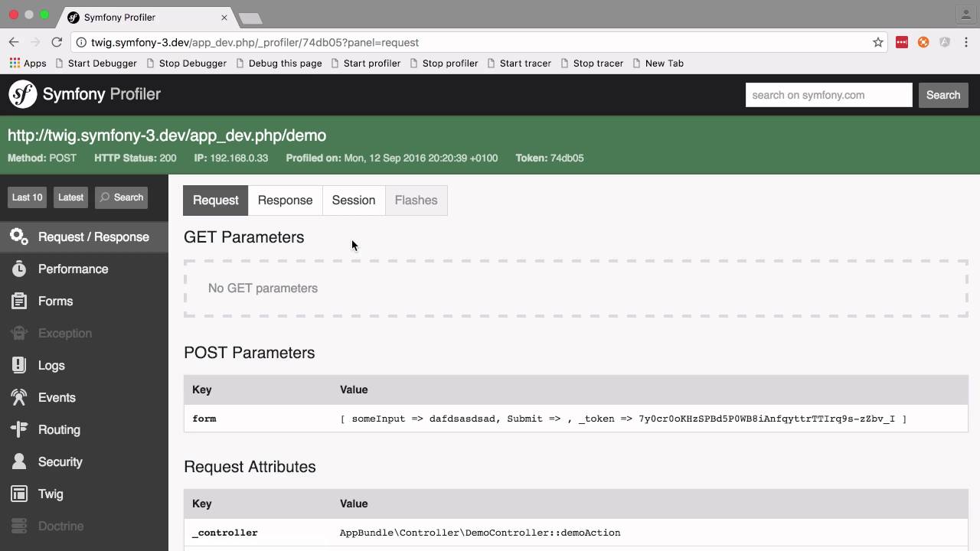
Task: Click the Twig template icon
Action: click(x=19, y=494)
